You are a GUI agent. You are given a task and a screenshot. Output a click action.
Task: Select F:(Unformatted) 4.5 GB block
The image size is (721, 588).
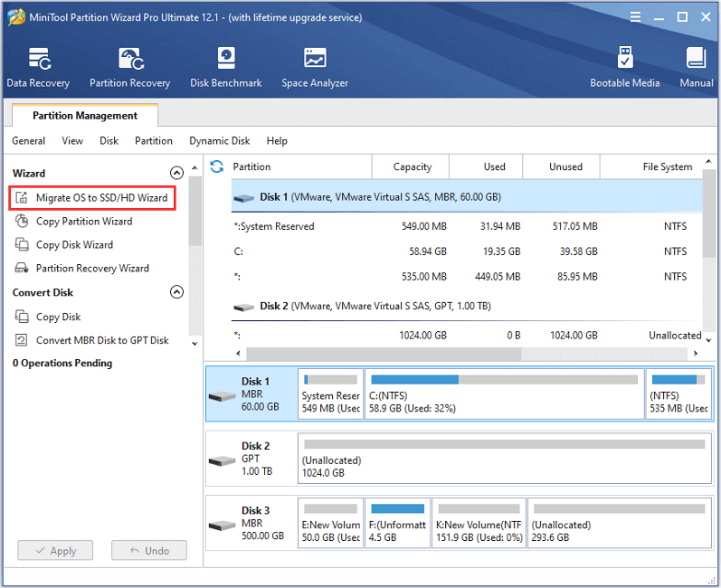point(398,523)
